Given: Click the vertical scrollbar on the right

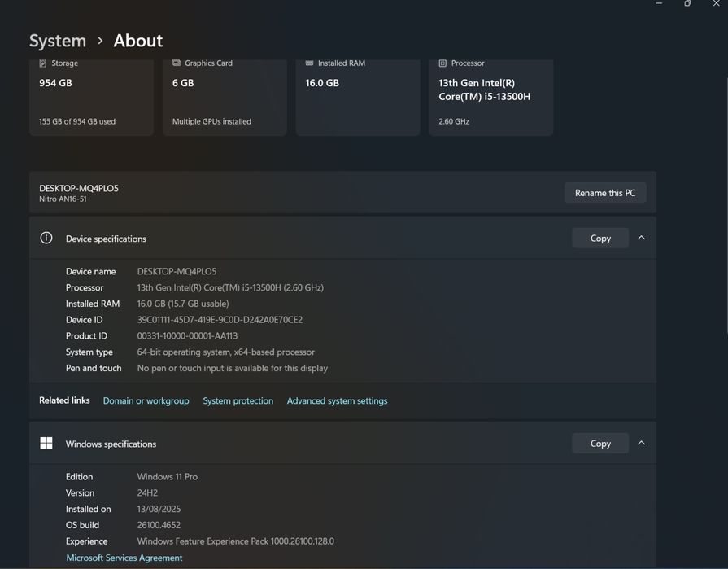Looking at the screenshot, I should tap(726, 204).
